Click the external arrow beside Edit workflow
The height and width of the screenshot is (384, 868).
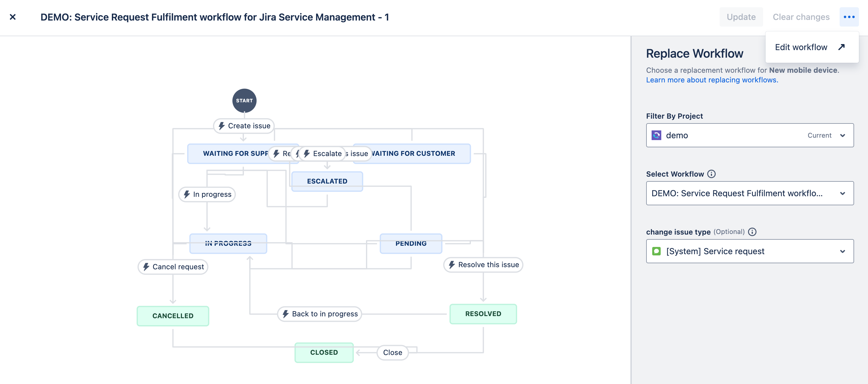tap(841, 47)
